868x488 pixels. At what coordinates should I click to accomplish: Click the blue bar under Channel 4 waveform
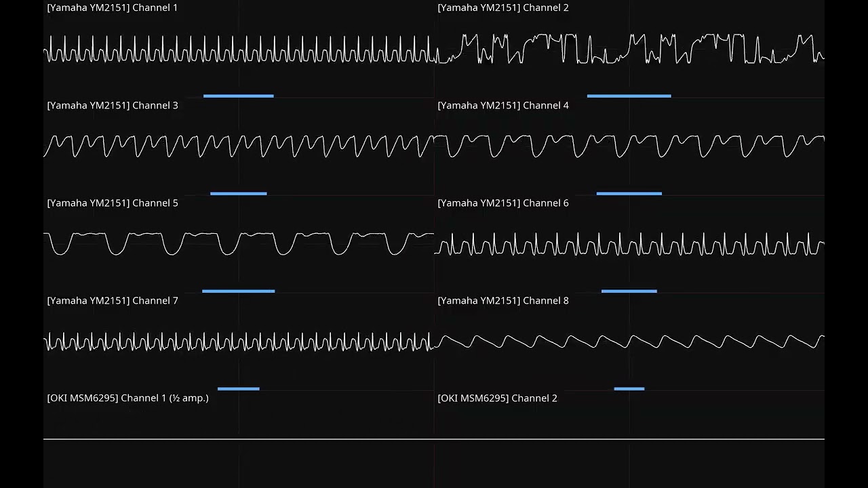(x=629, y=194)
